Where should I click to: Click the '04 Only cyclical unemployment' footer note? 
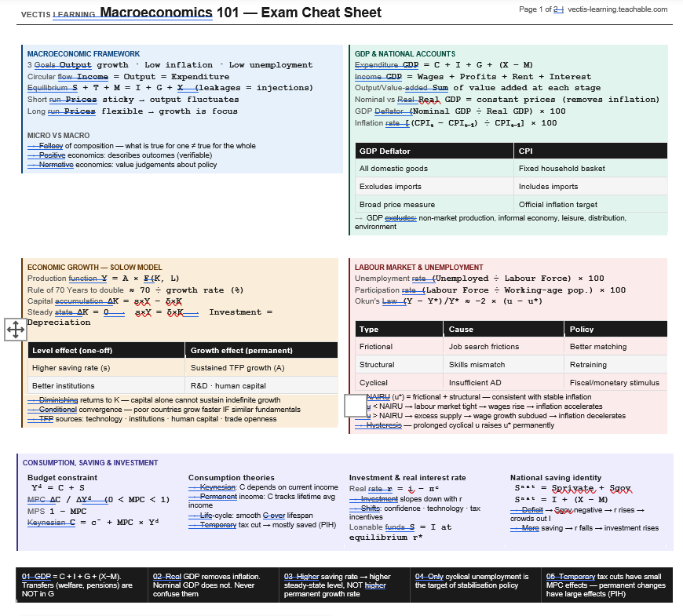point(472,581)
